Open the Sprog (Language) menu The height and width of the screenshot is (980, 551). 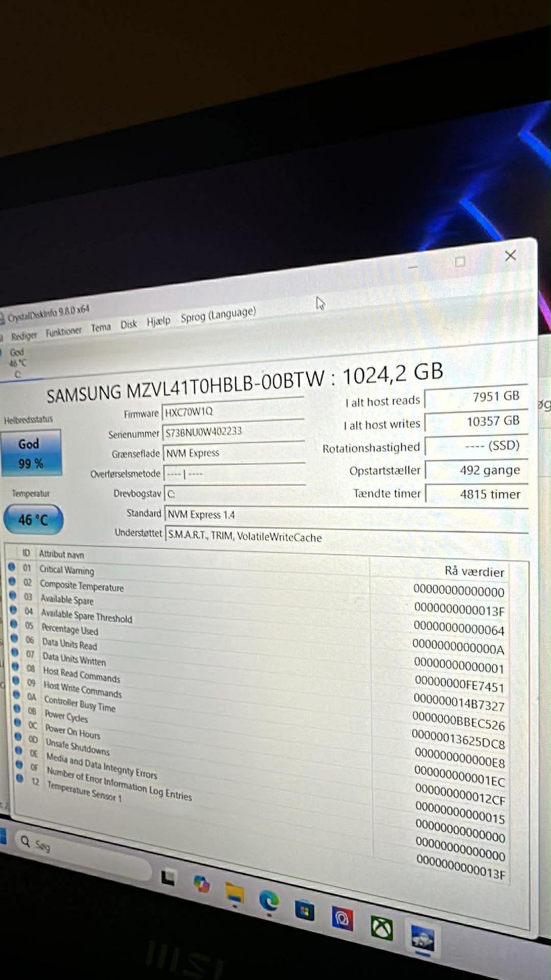pos(218,315)
